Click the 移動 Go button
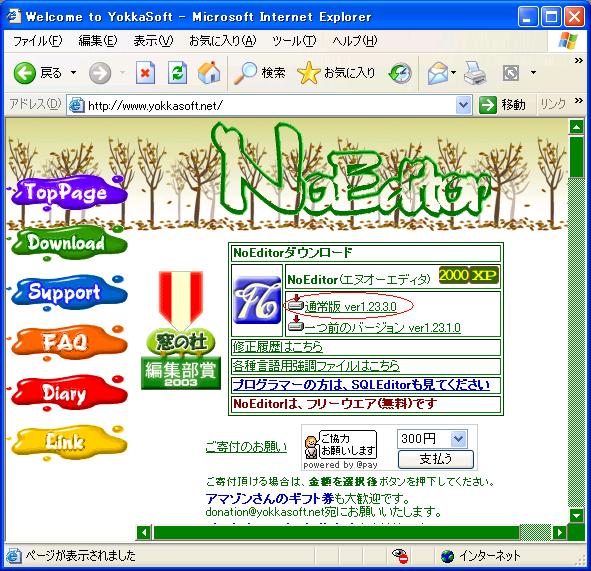The height and width of the screenshot is (571, 591). coord(502,105)
